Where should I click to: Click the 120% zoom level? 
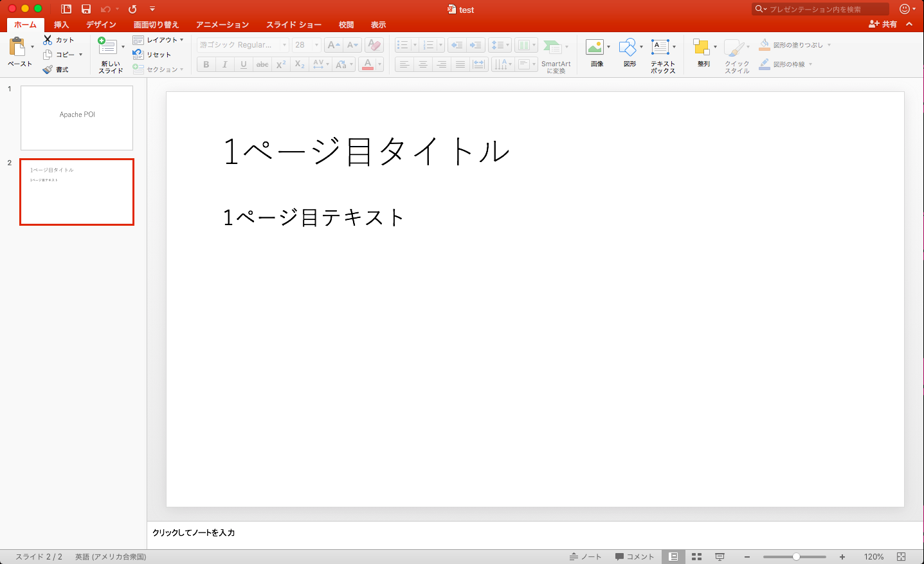coord(874,557)
